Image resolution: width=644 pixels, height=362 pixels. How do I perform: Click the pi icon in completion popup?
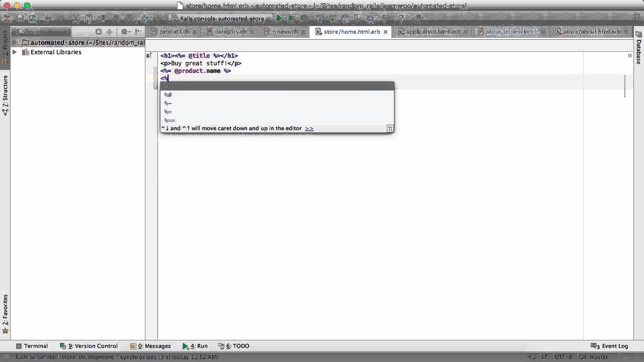(390, 128)
